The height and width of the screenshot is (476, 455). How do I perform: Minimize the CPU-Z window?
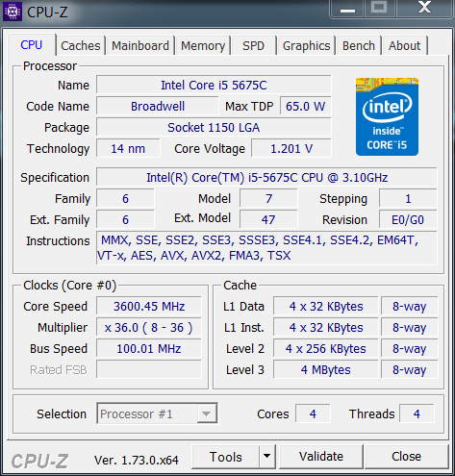[x=347, y=10]
